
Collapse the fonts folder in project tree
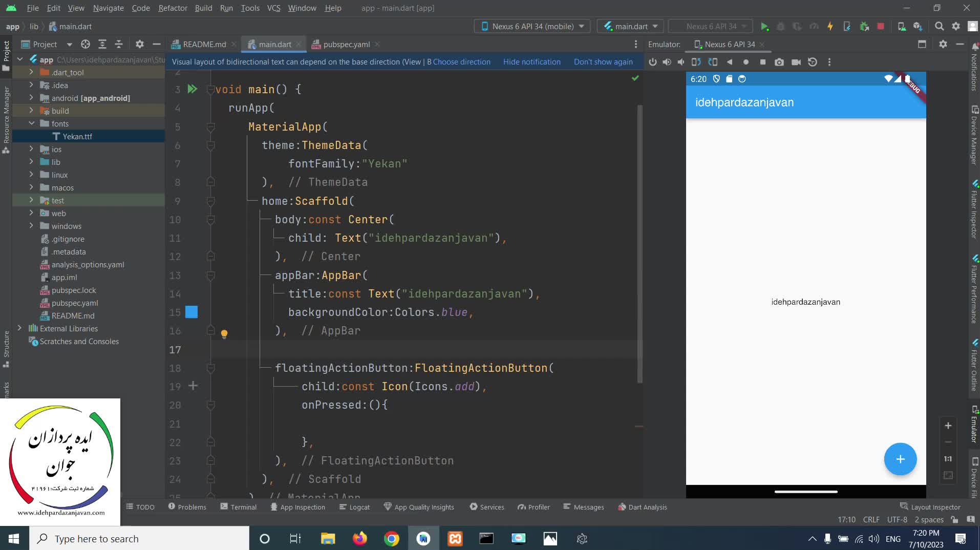tap(31, 123)
